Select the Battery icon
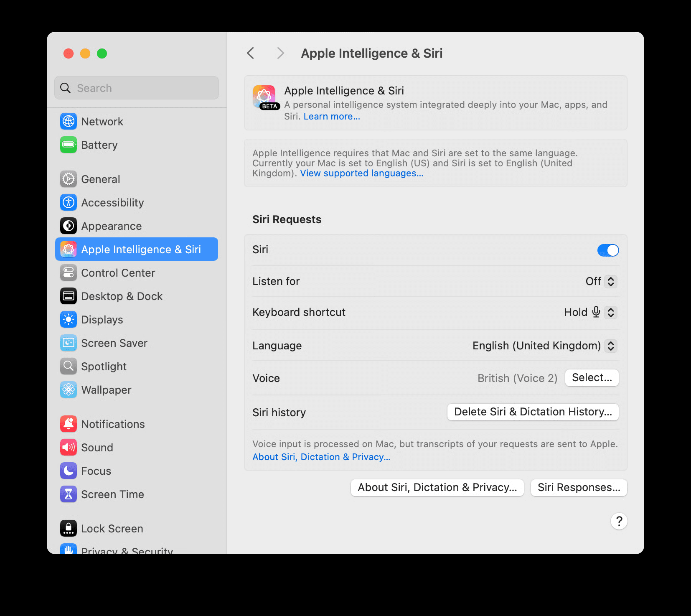This screenshot has width=691, height=616. [69, 145]
